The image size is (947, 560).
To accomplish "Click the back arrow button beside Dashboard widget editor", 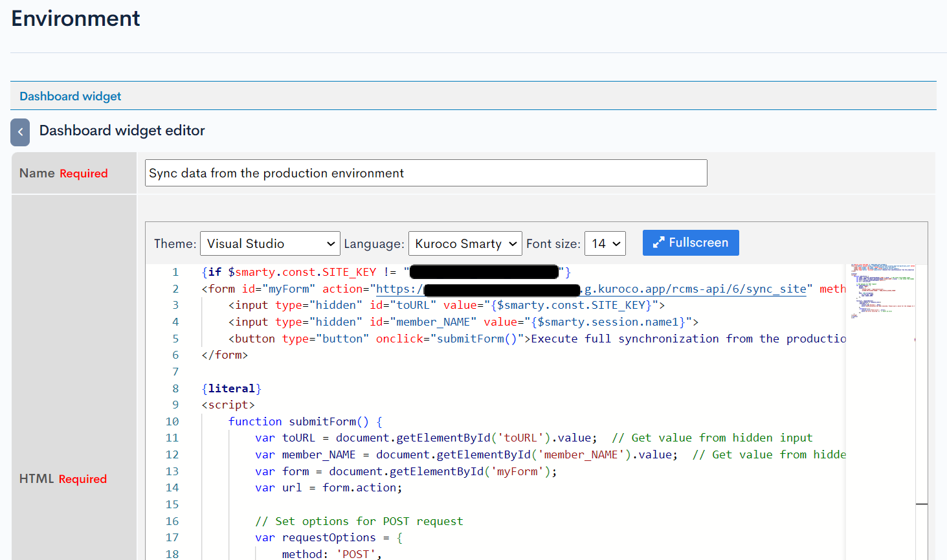I will [x=20, y=132].
